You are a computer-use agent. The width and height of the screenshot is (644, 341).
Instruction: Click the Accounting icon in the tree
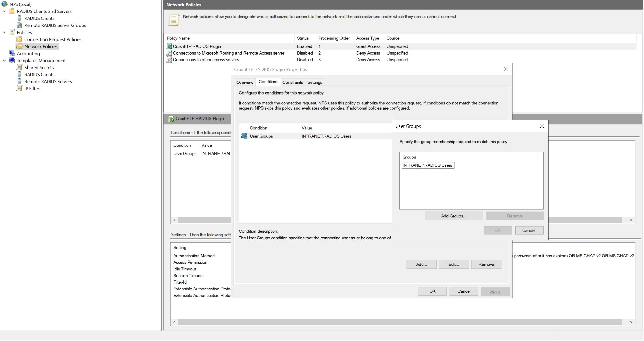[12, 53]
